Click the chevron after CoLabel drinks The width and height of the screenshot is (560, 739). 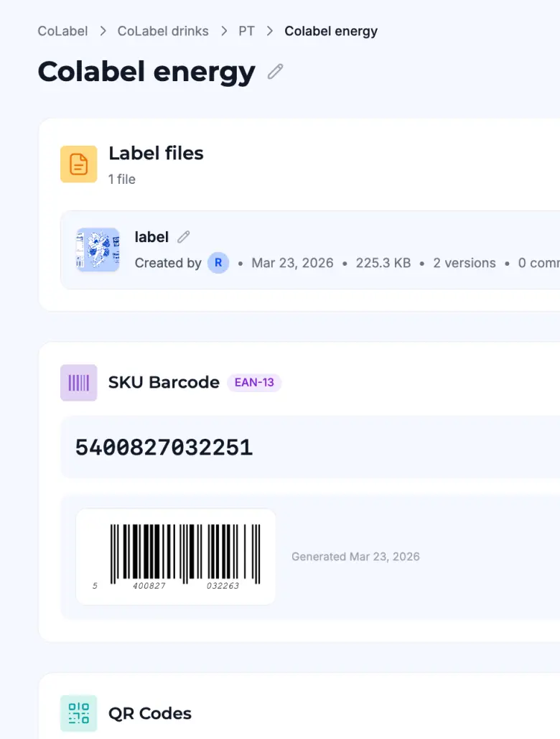[x=224, y=31]
